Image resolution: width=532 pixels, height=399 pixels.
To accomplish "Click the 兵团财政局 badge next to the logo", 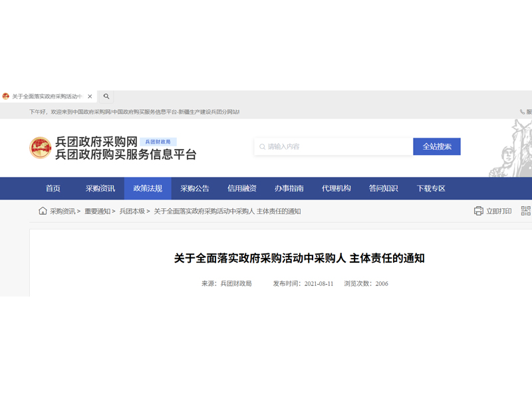I will pyautogui.click(x=158, y=140).
